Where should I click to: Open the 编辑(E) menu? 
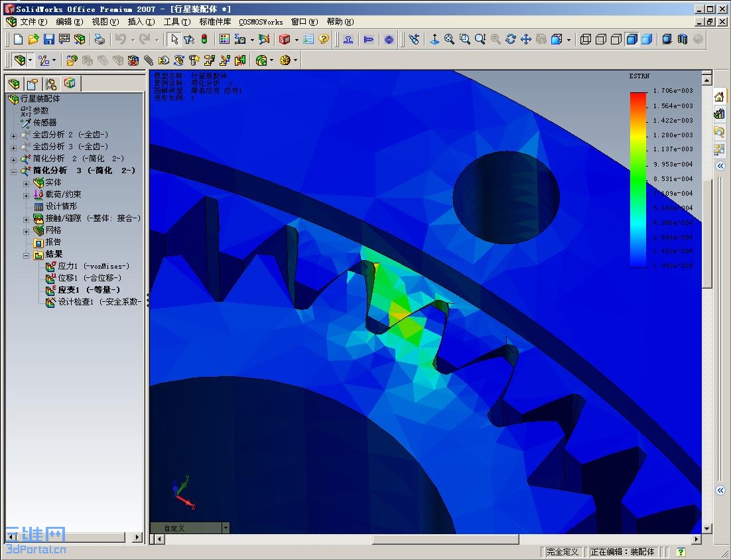pos(69,22)
